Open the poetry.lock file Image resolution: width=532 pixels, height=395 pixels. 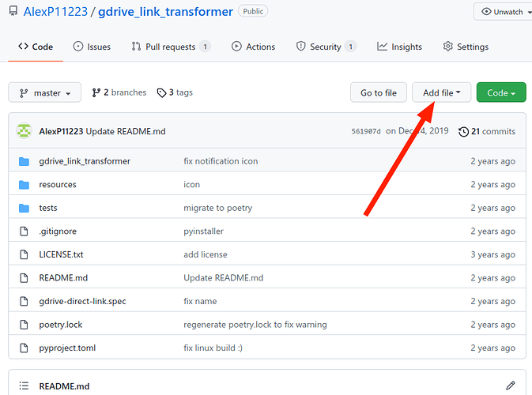[61, 325]
